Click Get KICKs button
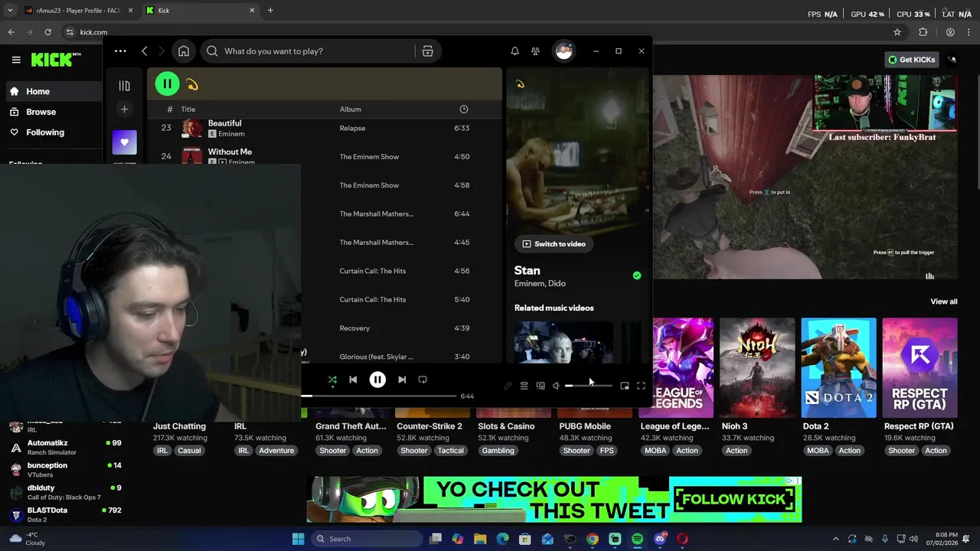 coord(911,60)
